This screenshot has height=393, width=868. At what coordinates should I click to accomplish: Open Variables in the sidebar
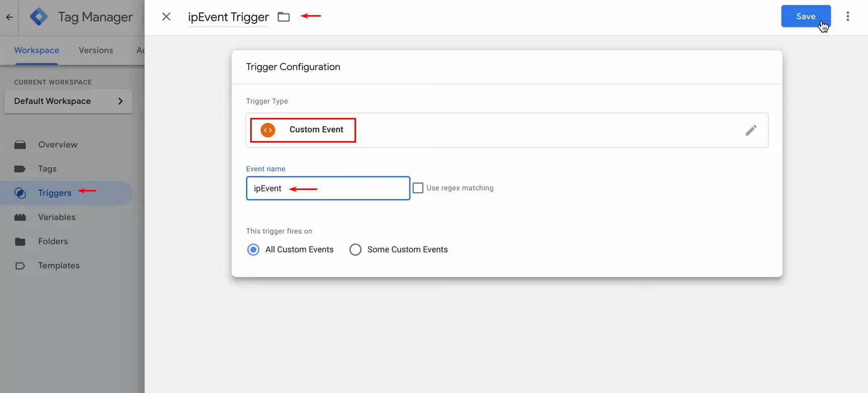[57, 217]
